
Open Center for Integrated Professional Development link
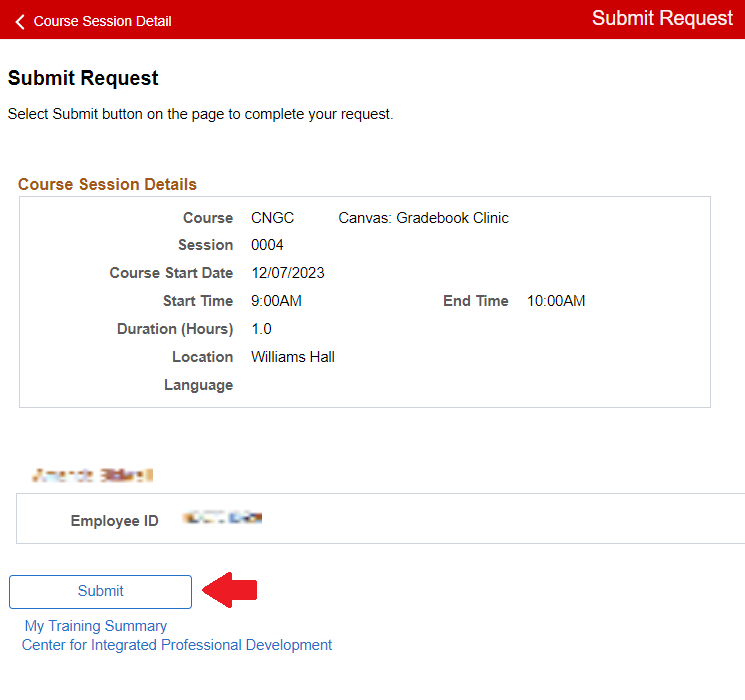pos(177,645)
